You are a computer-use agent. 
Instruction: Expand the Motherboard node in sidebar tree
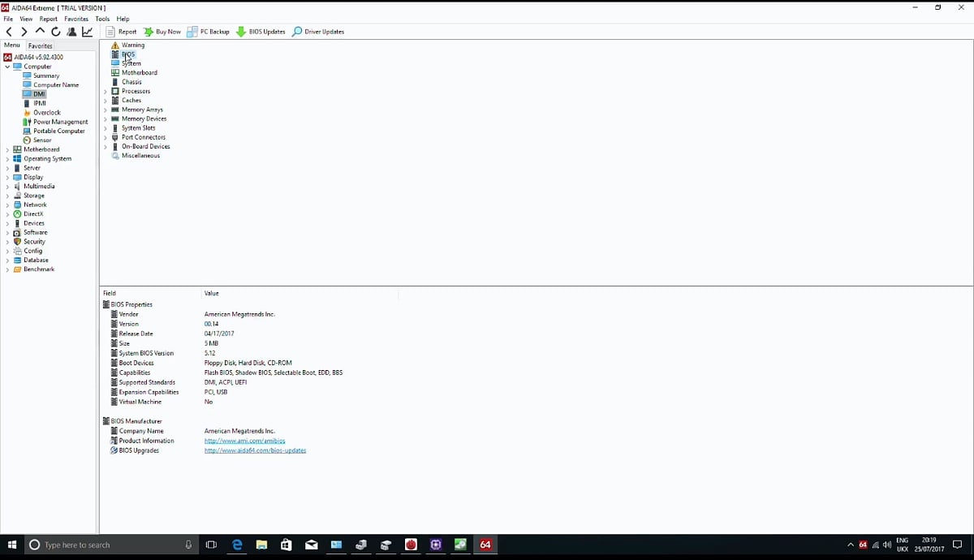[7, 149]
